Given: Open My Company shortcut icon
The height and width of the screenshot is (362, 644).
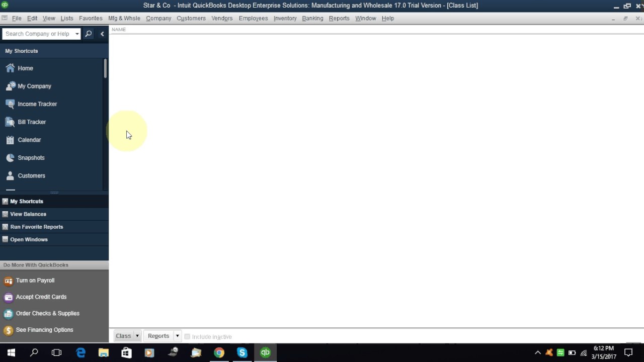Looking at the screenshot, I should coord(10,86).
